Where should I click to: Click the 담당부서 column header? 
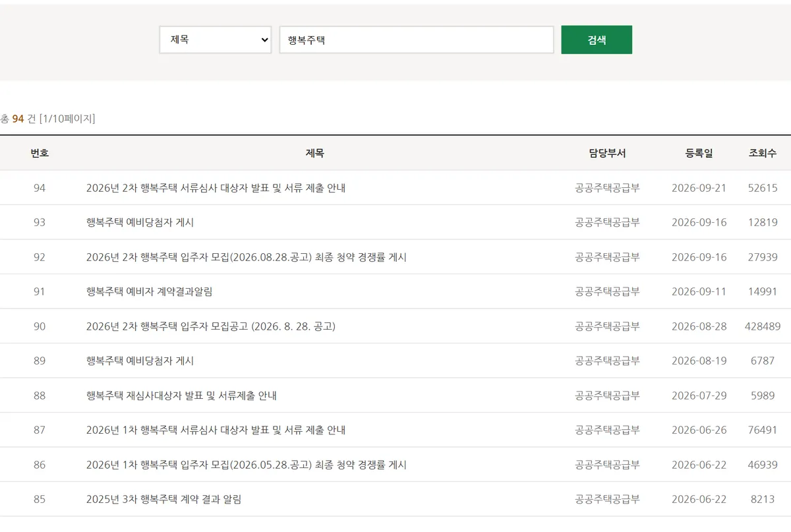[x=607, y=153]
